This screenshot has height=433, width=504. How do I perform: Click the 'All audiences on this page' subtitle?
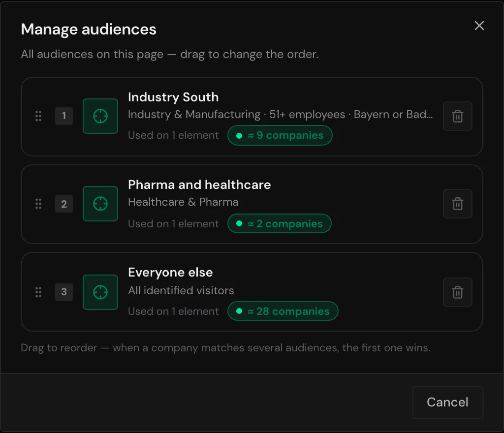pyautogui.click(x=169, y=54)
